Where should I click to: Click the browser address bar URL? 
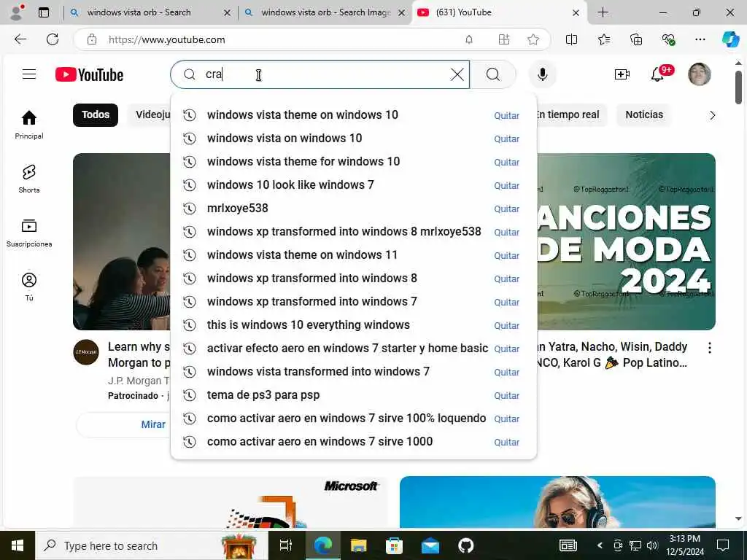pos(167,39)
